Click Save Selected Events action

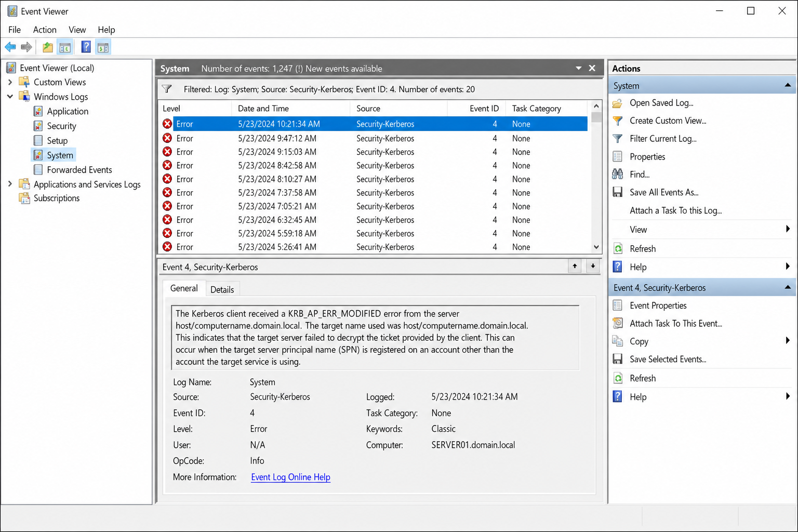pyautogui.click(x=668, y=359)
